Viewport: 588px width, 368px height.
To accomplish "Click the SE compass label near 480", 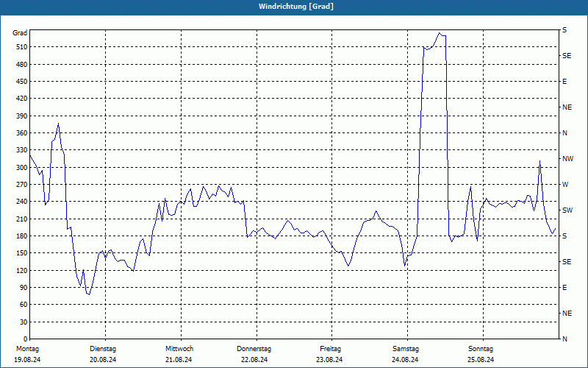I will click(567, 56).
